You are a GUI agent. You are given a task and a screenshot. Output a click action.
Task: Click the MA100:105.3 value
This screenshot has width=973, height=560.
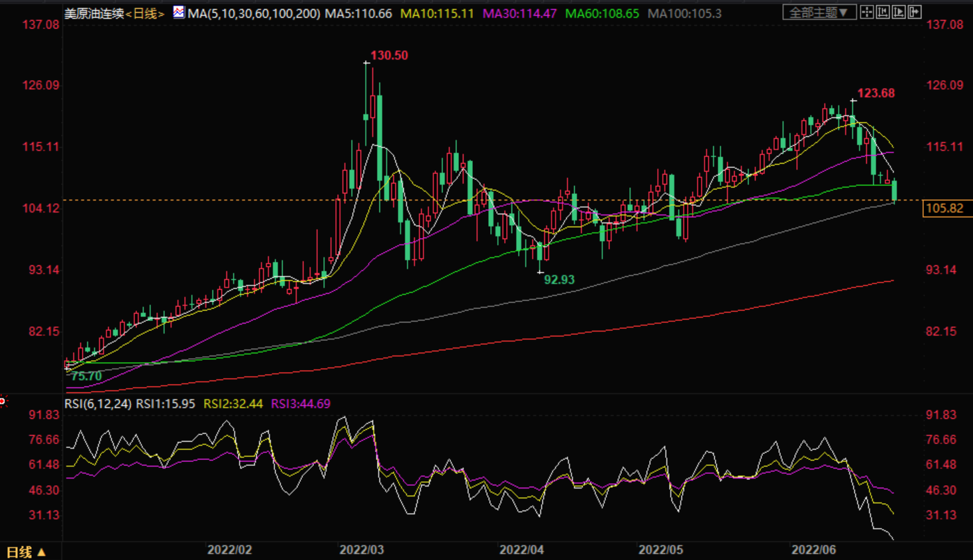click(684, 13)
